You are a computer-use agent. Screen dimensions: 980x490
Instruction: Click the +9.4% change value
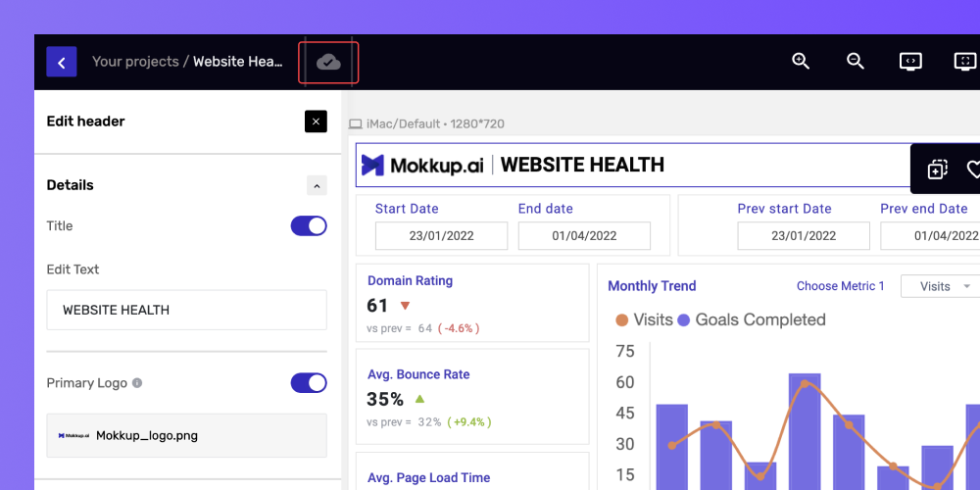(468, 421)
